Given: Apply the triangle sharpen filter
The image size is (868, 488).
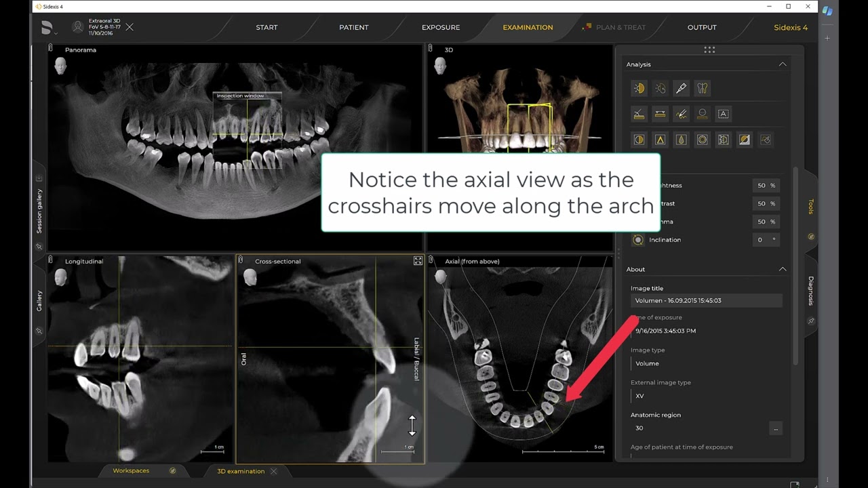Looking at the screenshot, I should 660,140.
